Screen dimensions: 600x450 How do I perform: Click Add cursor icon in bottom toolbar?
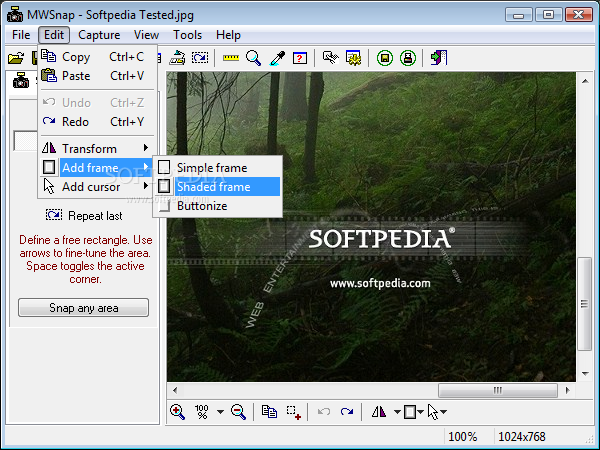point(433,412)
